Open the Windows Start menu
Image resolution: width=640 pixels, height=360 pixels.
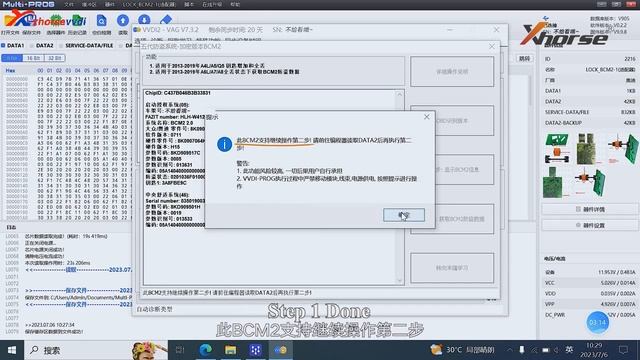(12, 350)
